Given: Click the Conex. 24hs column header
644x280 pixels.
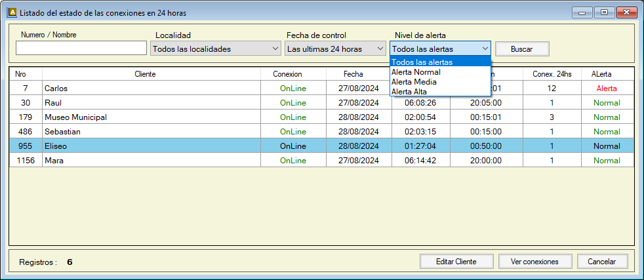Looking at the screenshot, I should point(552,74).
